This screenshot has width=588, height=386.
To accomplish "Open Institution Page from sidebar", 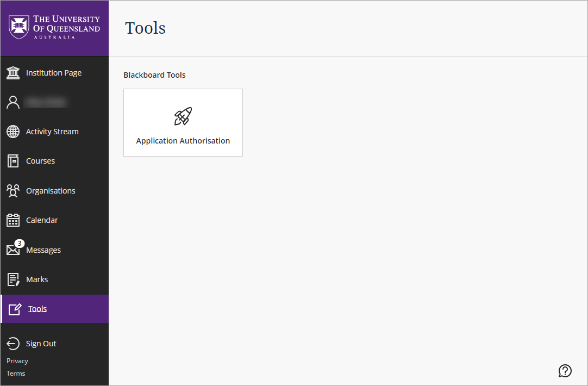I will coord(54,73).
